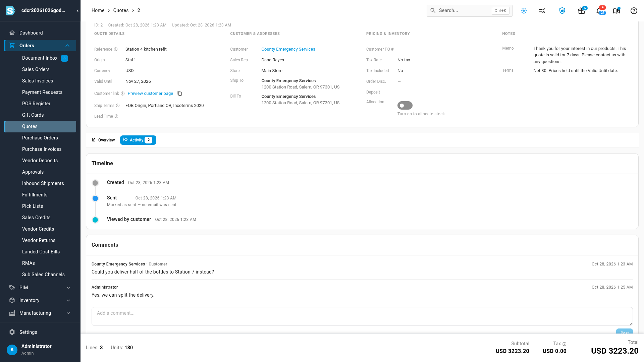This screenshot has width=644, height=362.
Task: Focus the Search field in the top bar
Action: (469, 11)
